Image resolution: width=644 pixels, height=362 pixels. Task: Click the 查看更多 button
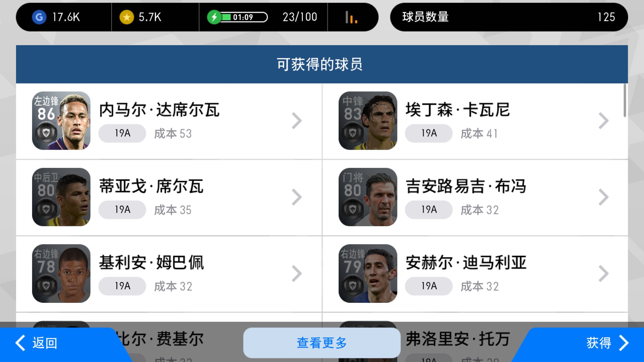click(x=322, y=343)
